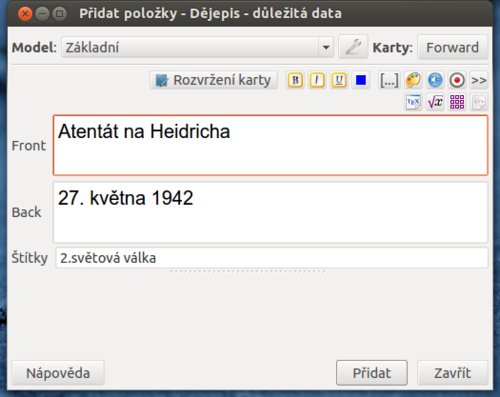Record sound with the red record icon

pyautogui.click(x=457, y=80)
